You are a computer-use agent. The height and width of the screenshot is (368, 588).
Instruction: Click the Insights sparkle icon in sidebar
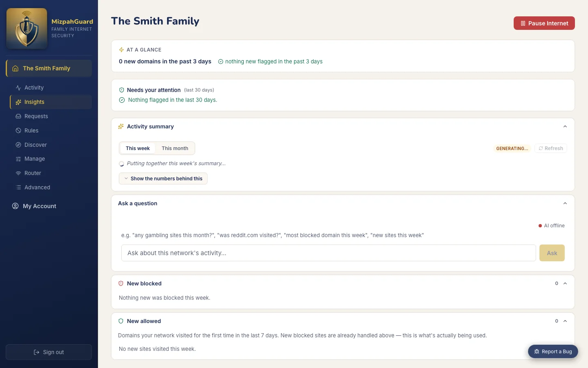[x=18, y=102]
